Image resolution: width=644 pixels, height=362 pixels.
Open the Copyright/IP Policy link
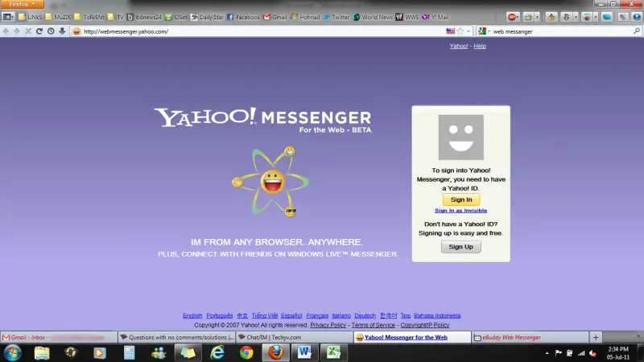point(425,325)
